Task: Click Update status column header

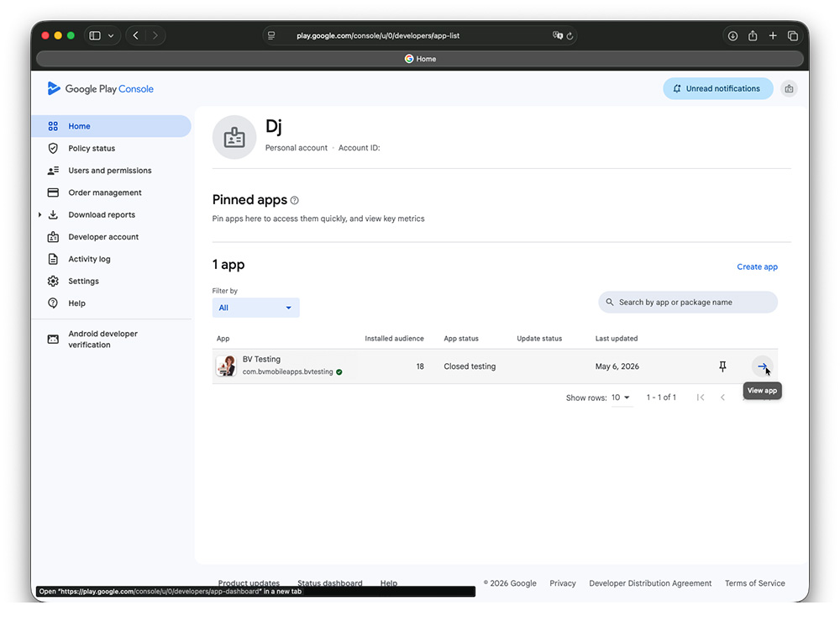Action: click(539, 339)
